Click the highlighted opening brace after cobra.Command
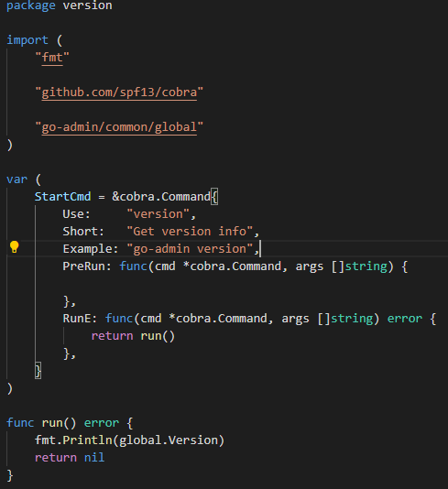This screenshot has height=489, width=448. tap(214, 197)
